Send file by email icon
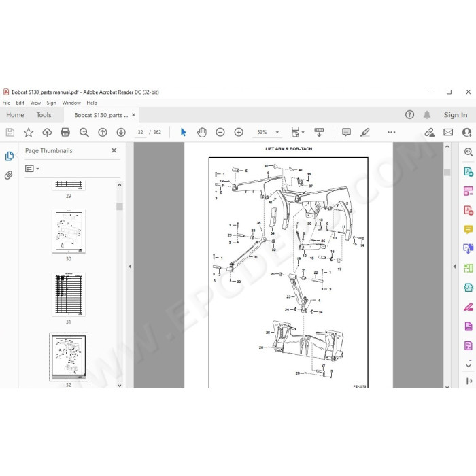 (x=448, y=132)
